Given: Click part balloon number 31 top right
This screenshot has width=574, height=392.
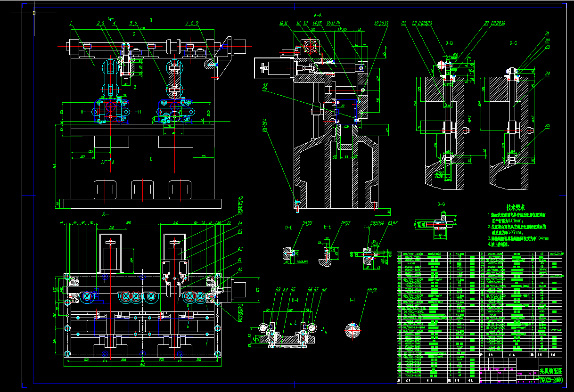Looking at the screenshot, I should point(547,33).
